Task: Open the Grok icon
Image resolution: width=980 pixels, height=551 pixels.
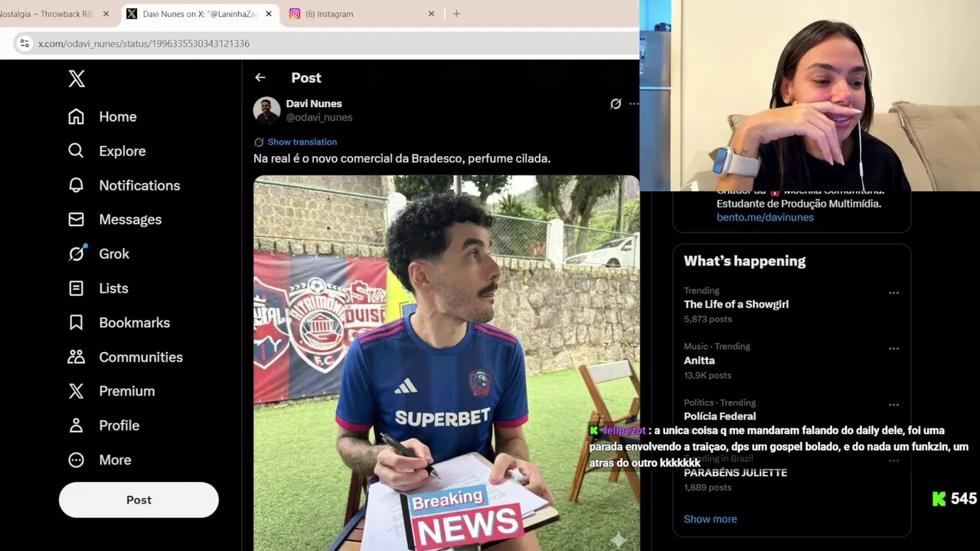Action: click(77, 253)
